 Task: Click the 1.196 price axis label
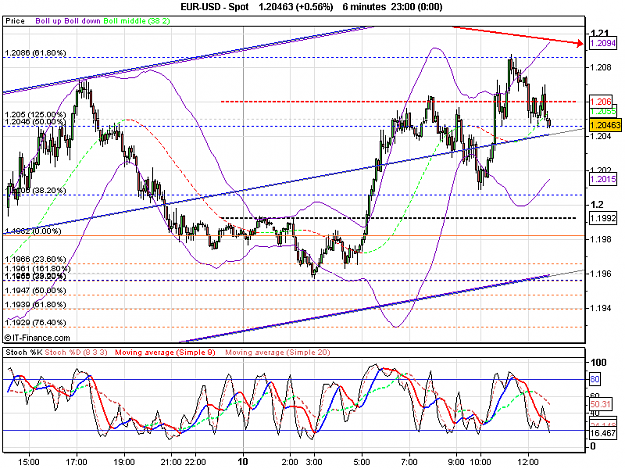click(600, 274)
